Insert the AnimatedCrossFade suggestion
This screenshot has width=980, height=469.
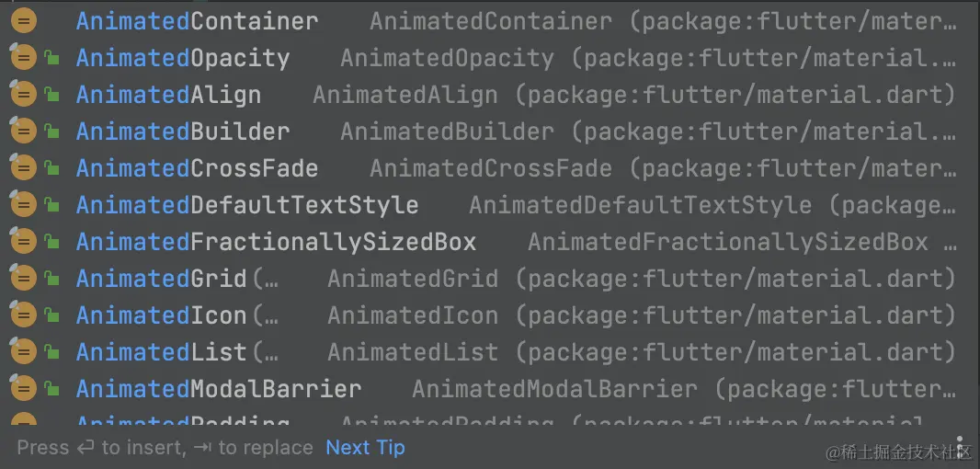coord(197,168)
